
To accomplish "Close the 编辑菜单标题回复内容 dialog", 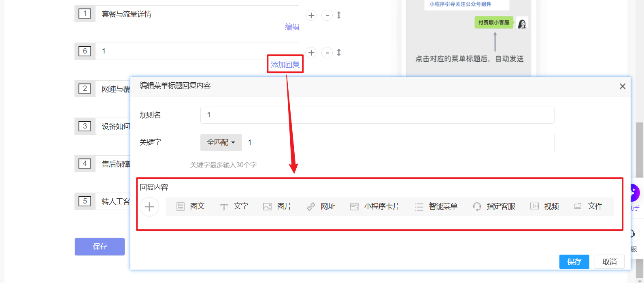I will click(x=623, y=86).
